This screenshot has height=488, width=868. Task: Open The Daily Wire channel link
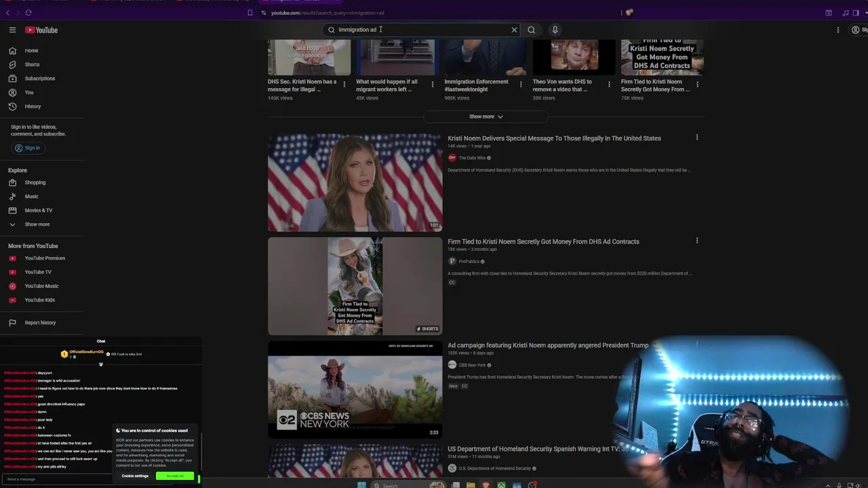point(472,158)
